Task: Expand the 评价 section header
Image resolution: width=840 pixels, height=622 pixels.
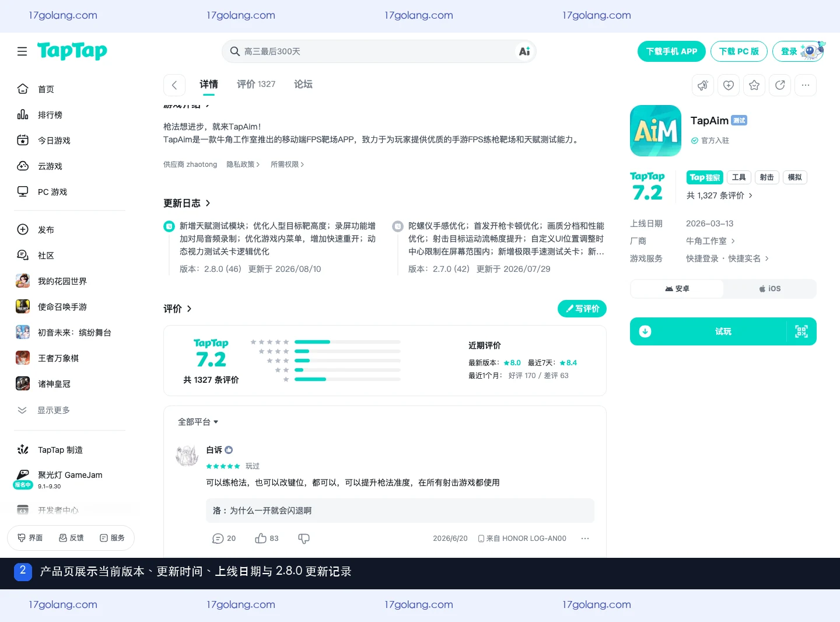Action: 177,309
